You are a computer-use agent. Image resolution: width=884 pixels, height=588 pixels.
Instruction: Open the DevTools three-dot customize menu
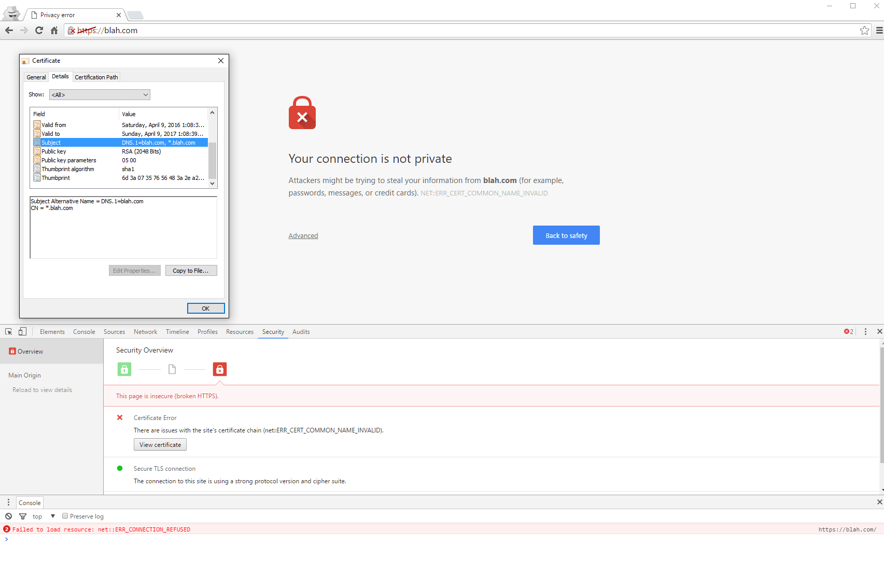tap(865, 332)
